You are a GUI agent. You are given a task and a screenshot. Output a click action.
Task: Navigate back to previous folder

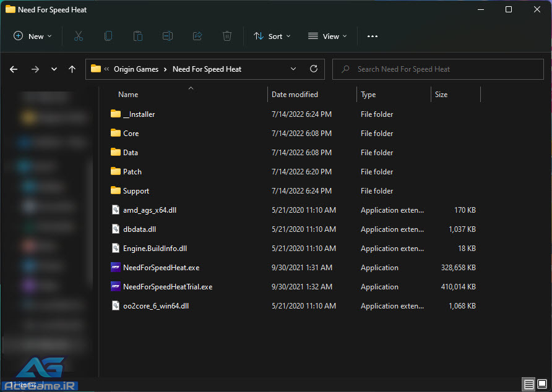tap(14, 69)
